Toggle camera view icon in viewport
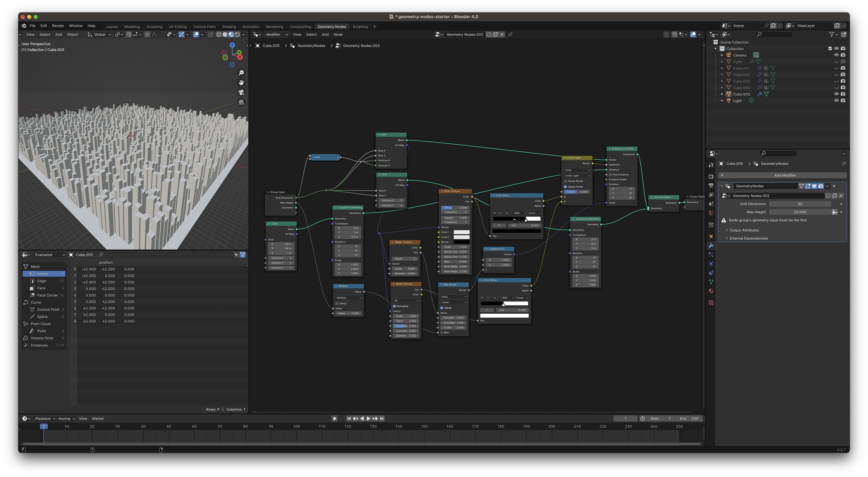Screen dimensions: 868x477 click(x=241, y=92)
